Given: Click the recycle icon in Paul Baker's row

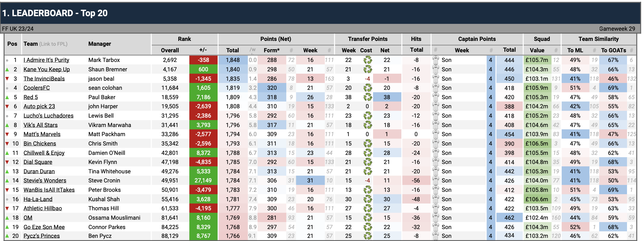Looking at the screenshot, I should pos(368,97).
